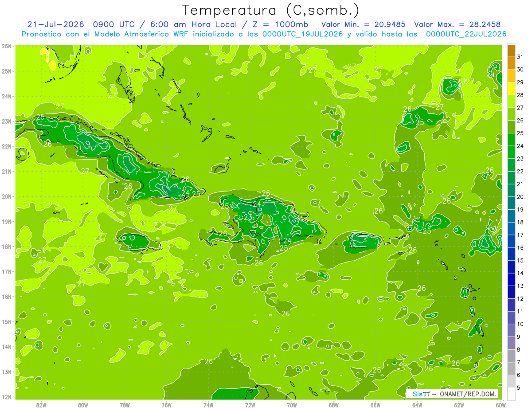The image size is (532, 411).
Task: Click the legend swatch above value 31
Action: (511, 51)
